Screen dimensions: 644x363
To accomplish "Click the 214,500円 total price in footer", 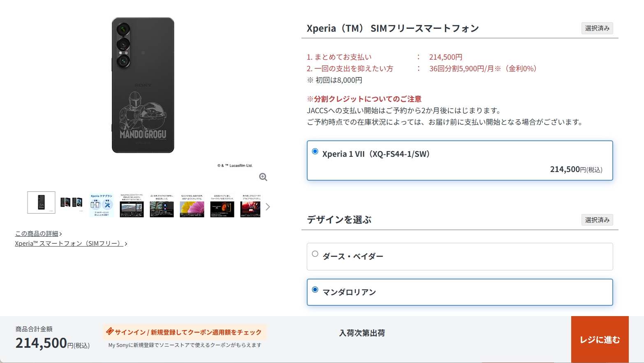I will click(x=52, y=343).
